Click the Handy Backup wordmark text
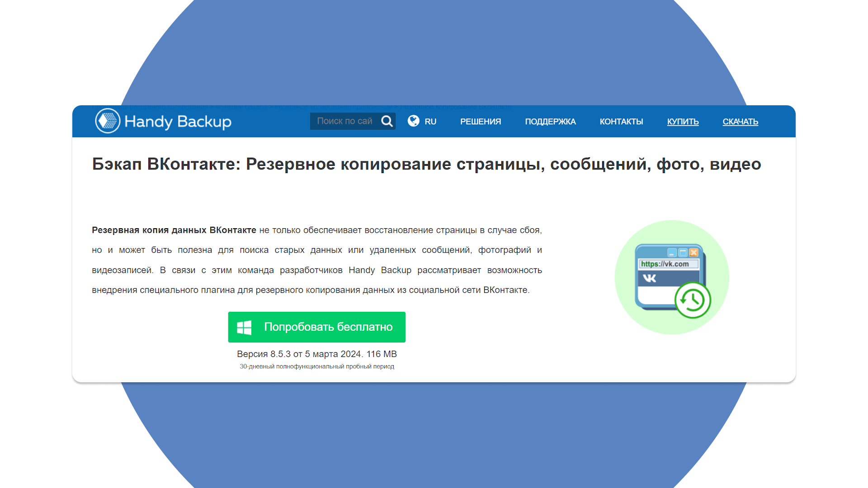 click(178, 122)
